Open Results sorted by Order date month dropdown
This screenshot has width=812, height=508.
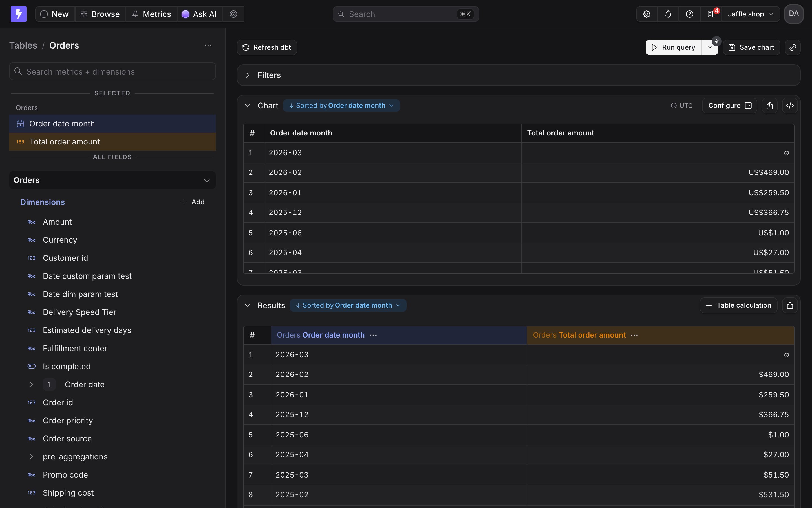[348, 305]
